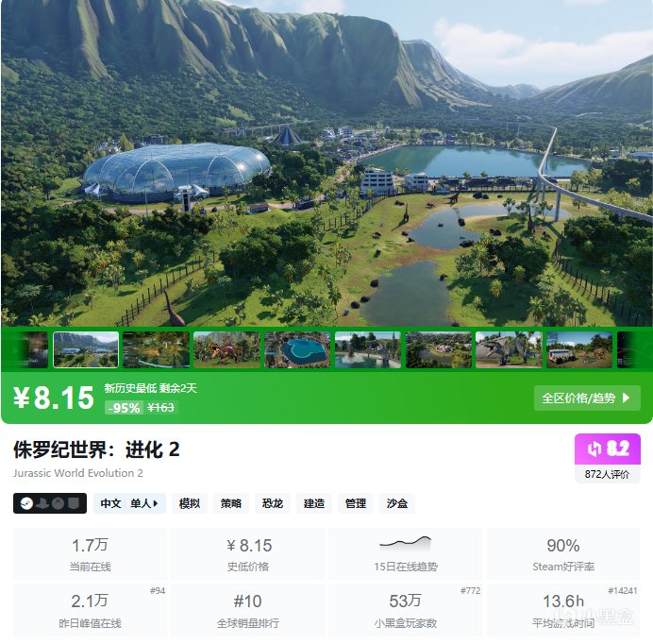This screenshot has height=644, width=653.
Task: Choose the 建造 tag
Action: [314, 503]
